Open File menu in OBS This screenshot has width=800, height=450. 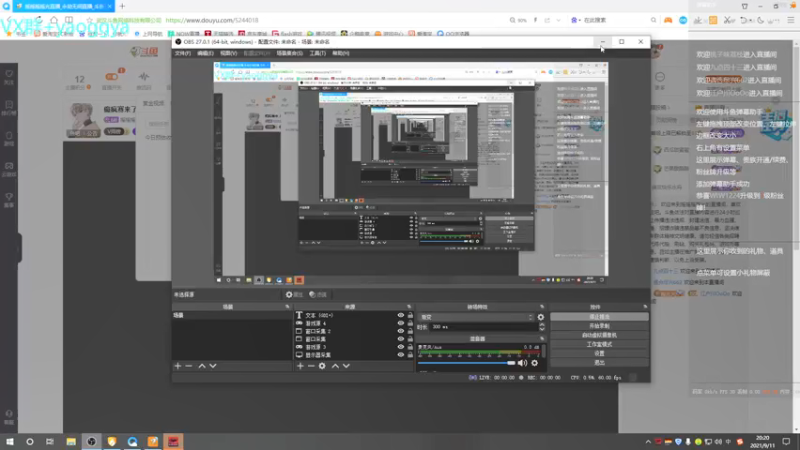click(x=183, y=53)
